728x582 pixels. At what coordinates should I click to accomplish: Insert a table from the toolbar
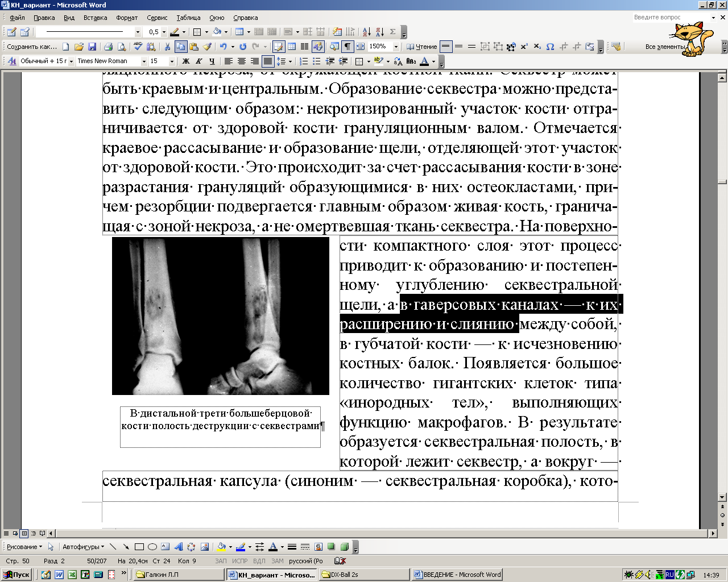(x=292, y=47)
